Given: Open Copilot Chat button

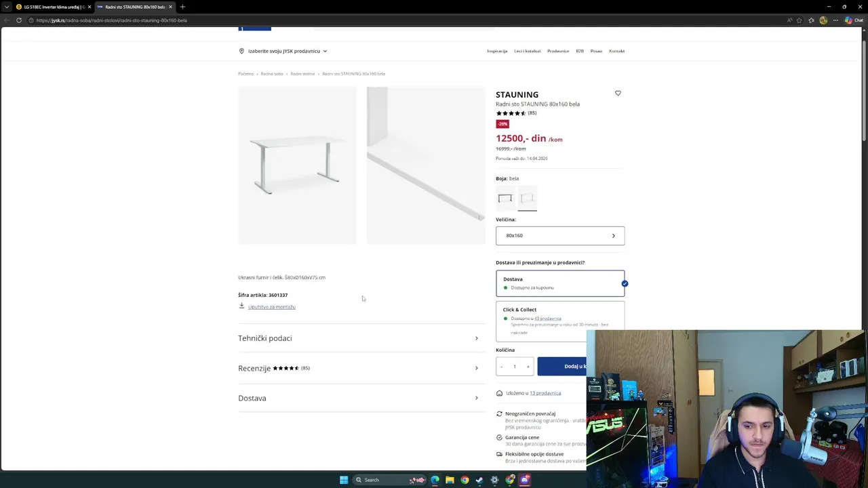Looking at the screenshot, I should tap(853, 20).
